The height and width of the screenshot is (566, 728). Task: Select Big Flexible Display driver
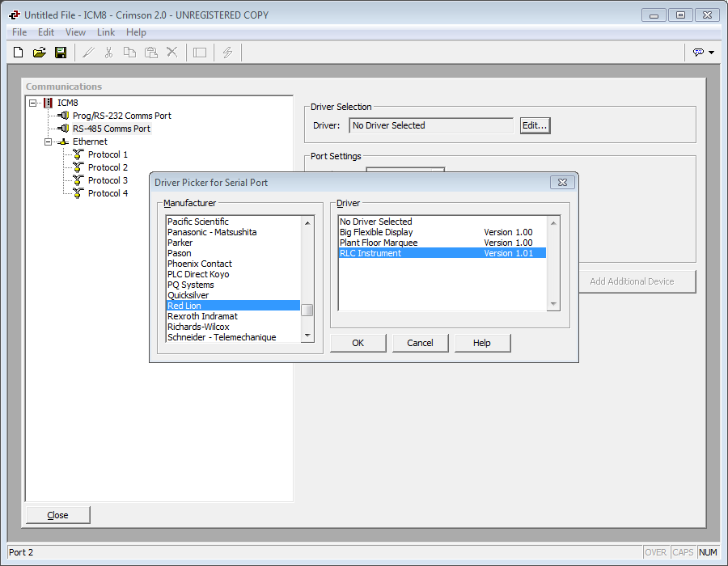pos(376,232)
